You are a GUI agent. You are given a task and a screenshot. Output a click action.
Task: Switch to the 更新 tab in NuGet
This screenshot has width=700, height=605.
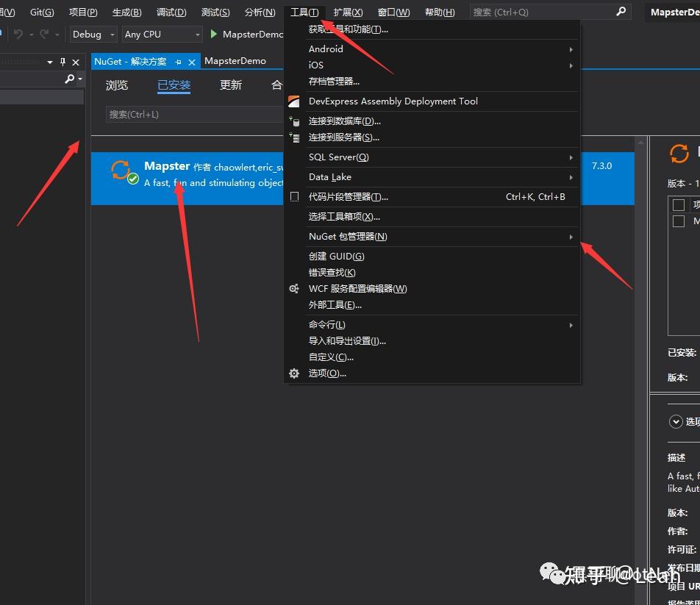[231, 85]
